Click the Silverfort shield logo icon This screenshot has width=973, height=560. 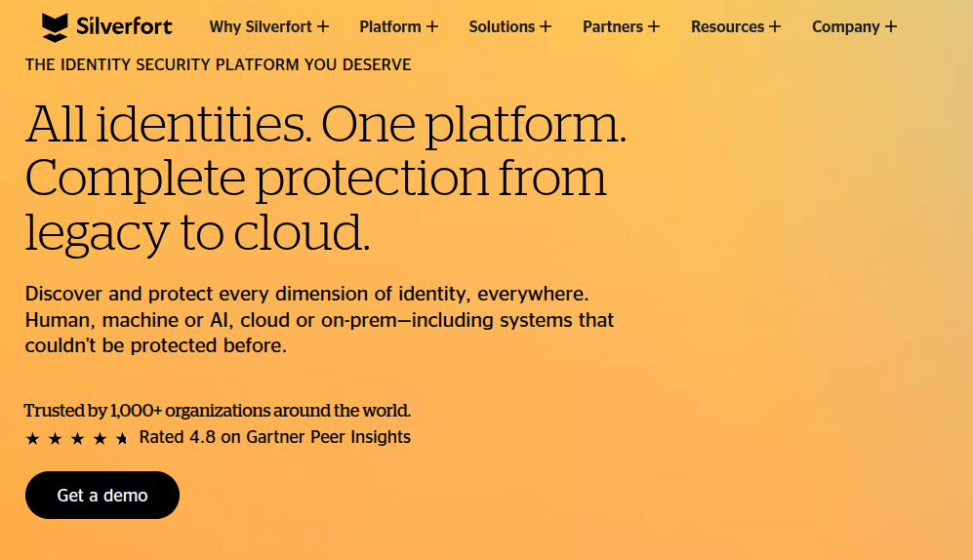55,27
